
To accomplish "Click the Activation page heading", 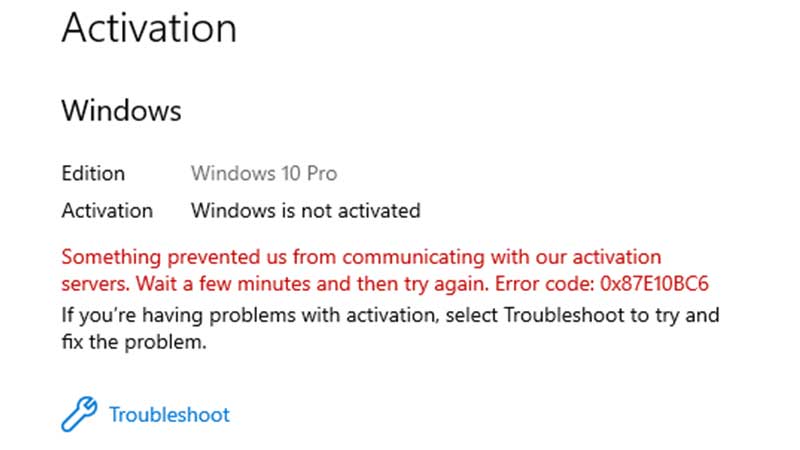I will coord(149,27).
